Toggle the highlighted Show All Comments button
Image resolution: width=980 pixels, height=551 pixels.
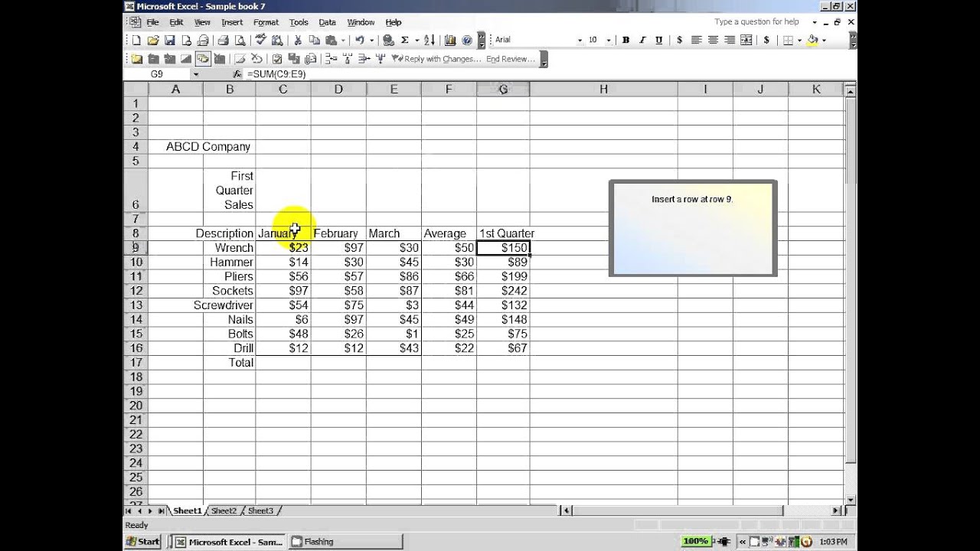tap(203, 59)
